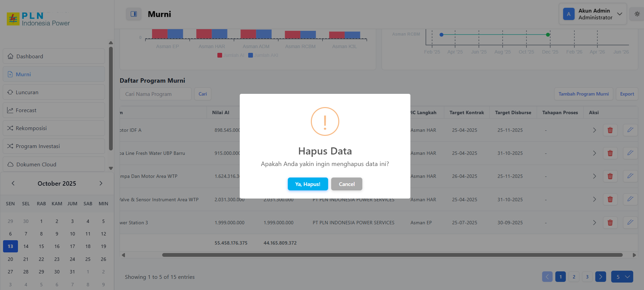Delete the Fresh Water UBP Barru row
Viewport: 644px width, 290px height.
[610, 153]
